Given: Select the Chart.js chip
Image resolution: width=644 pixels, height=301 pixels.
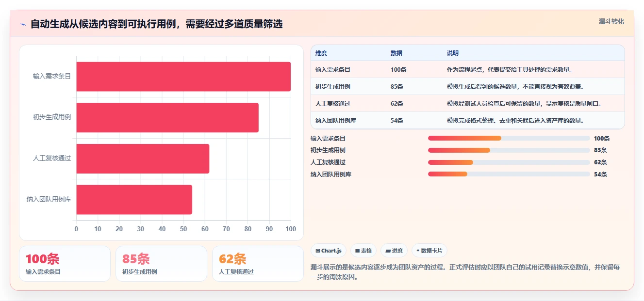Looking at the screenshot, I should pyautogui.click(x=329, y=251).
